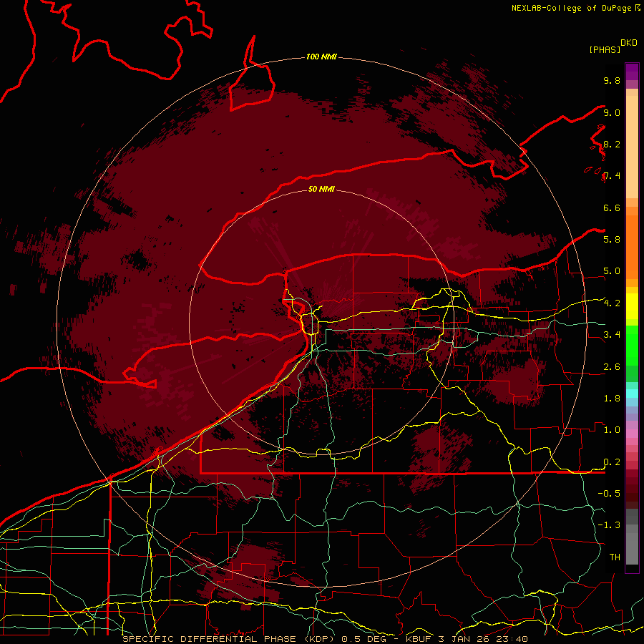Click the -0.5 legend value
Image resolution: width=644 pixels, height=644 pixels.
(609, 493)
